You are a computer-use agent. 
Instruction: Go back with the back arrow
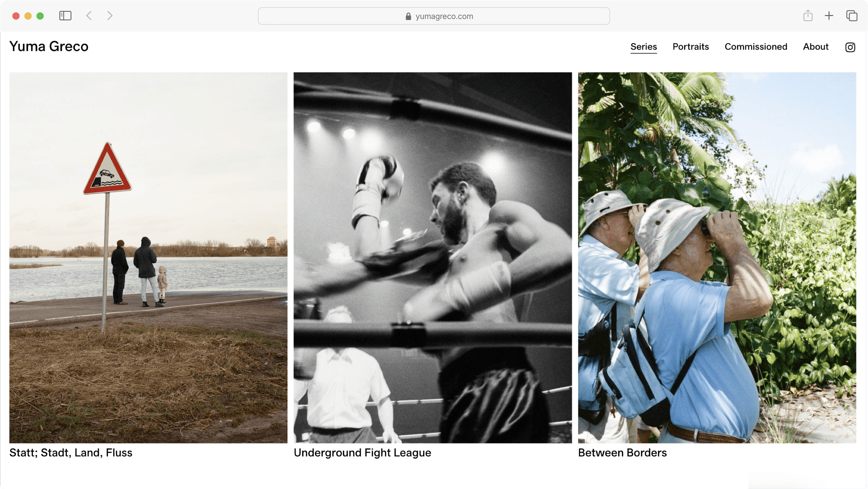(89, 15)
